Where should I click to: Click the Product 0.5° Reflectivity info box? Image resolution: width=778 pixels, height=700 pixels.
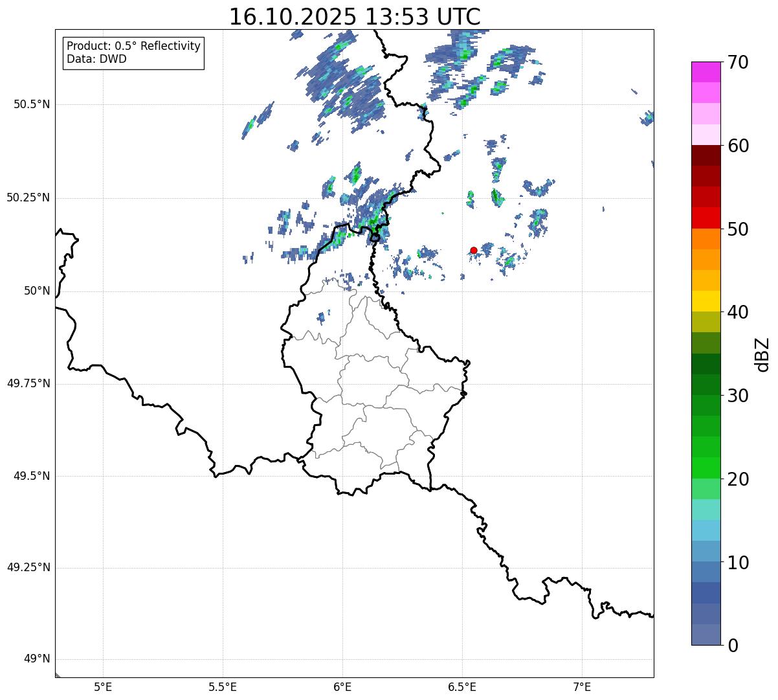click(x=134, y=52)
